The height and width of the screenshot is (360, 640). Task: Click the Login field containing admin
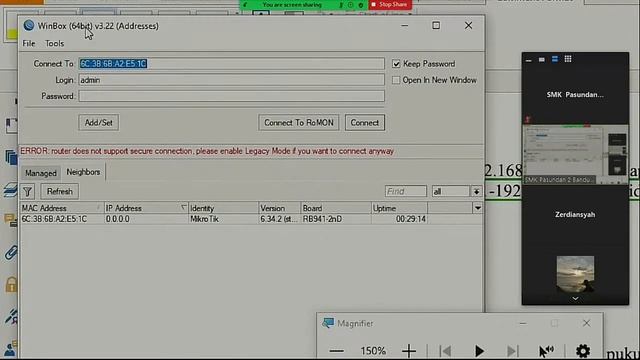coord(231,80)
